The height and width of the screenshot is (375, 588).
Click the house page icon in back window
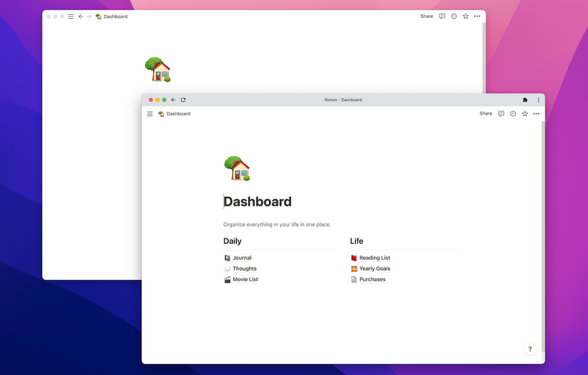tap(158, 70)
